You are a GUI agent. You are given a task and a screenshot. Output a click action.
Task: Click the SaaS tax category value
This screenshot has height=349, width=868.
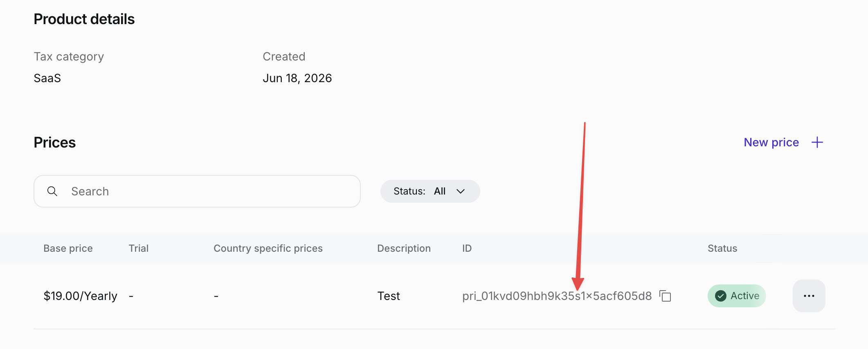point(47,78)
